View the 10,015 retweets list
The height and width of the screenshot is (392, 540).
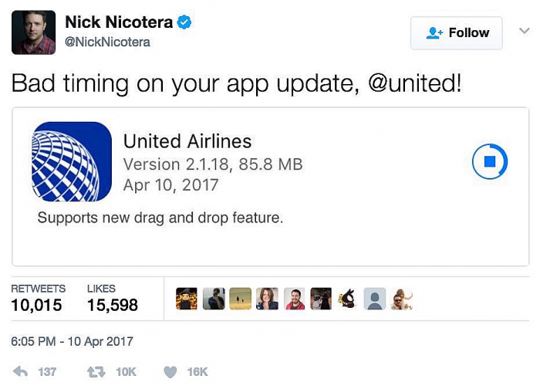38,299
